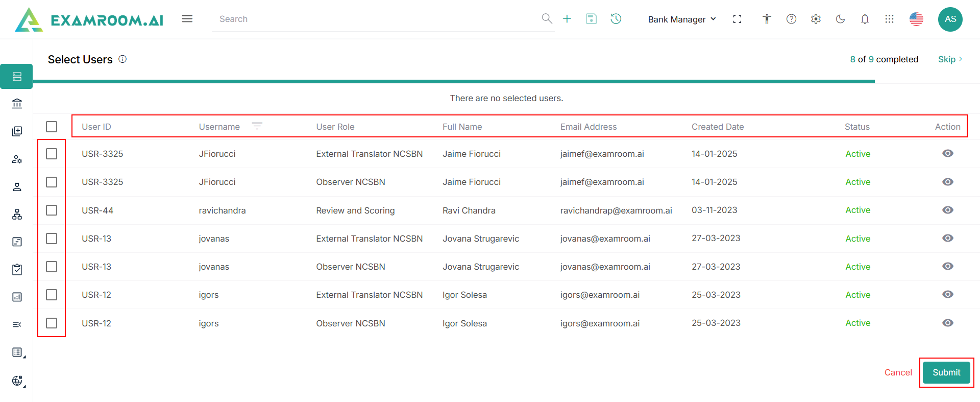Select JFiorucci Observer NCSBN row checkbox
This screenshot has width=980, height=402.
click(52, 182)
